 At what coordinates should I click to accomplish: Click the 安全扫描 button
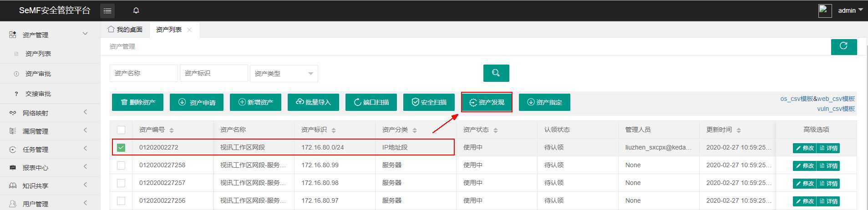pyautogui.click(x=429, y=102)
